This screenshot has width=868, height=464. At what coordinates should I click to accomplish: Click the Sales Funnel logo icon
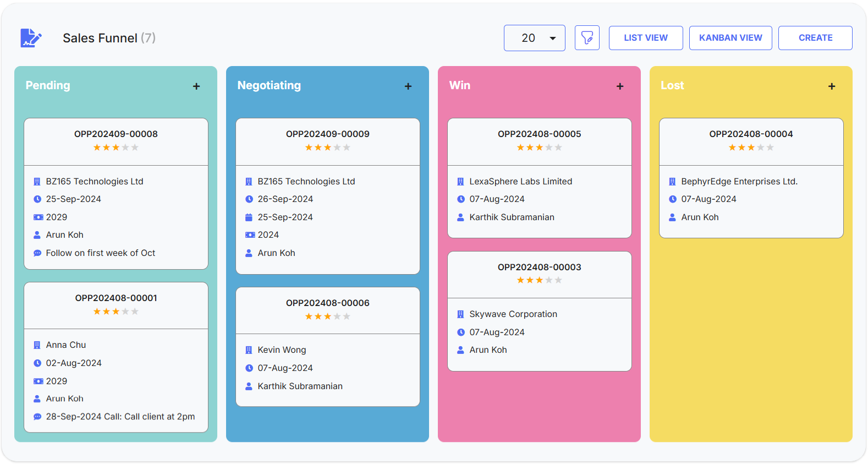pyautogui.click(x=31, y=38)
